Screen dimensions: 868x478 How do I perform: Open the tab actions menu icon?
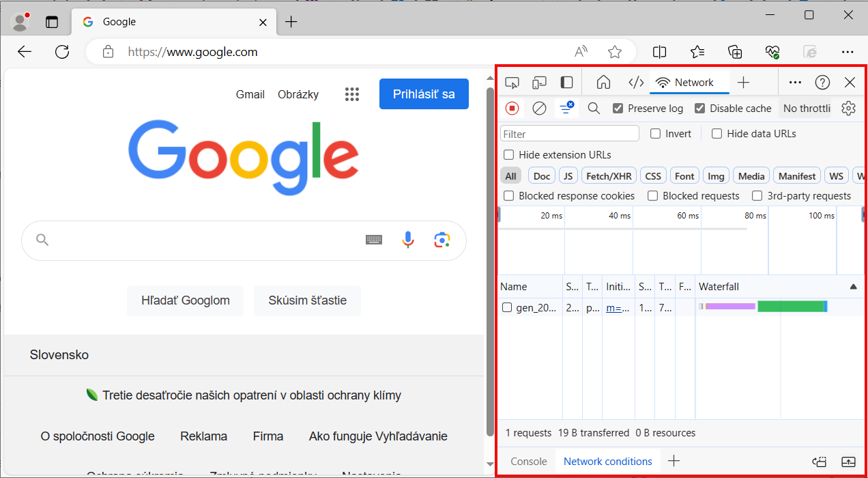[x=52, y=22]
